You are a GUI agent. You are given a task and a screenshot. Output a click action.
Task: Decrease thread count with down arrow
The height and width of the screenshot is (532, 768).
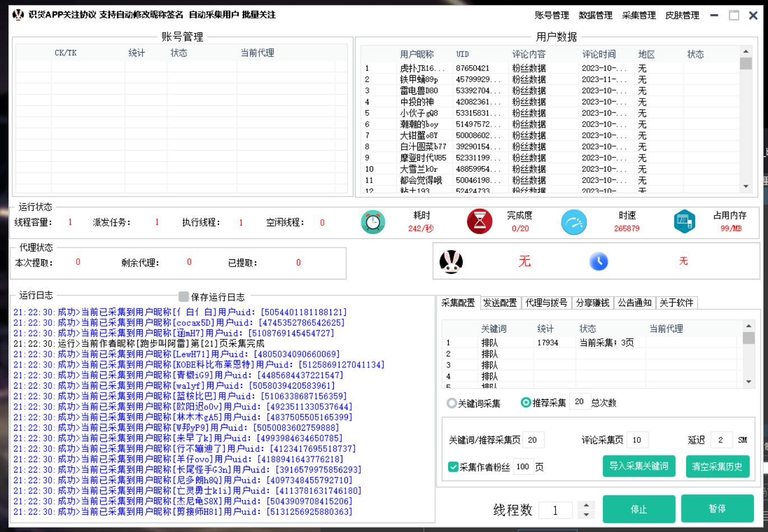[586, 514]
